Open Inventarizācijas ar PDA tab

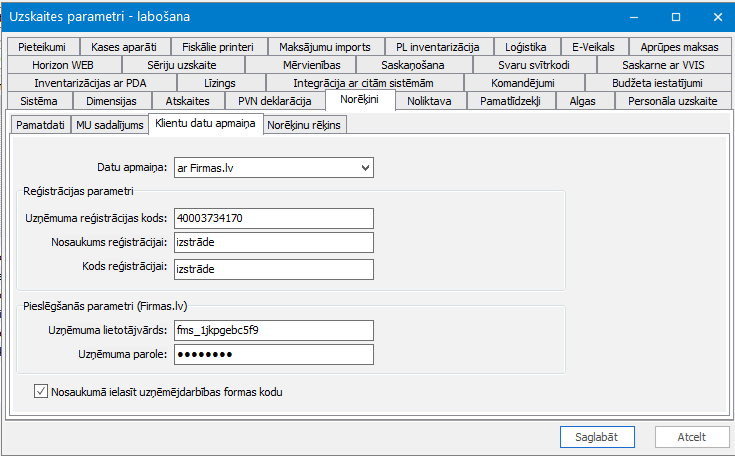click(90, 83)
